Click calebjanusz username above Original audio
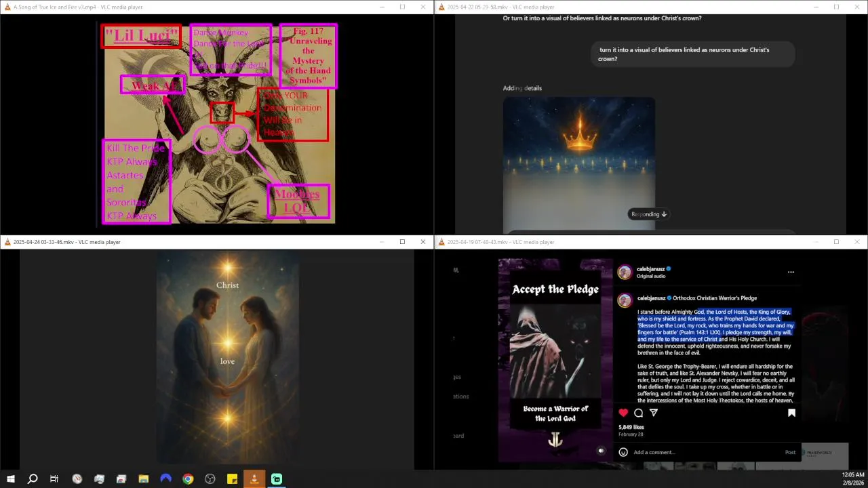Image resolution: width=868 pixels, height=488 pixels. click(x=651, y=269)
